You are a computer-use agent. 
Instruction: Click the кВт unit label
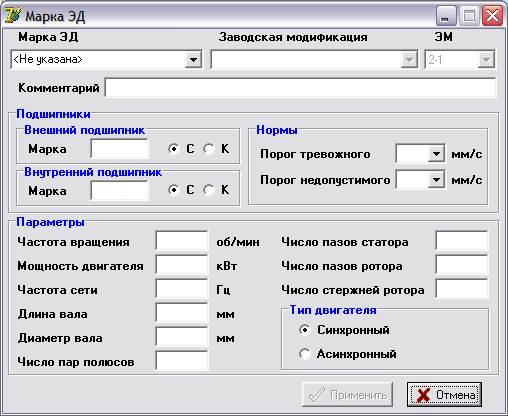point(227,266)
